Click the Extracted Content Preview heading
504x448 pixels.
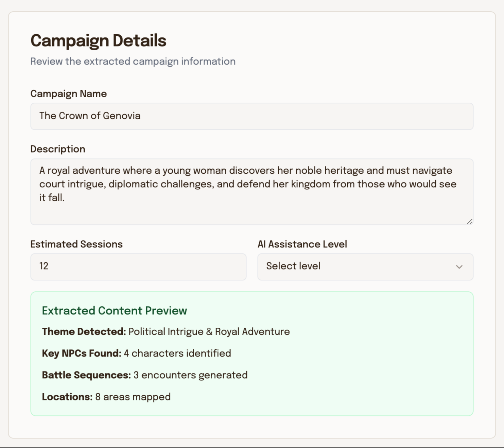coord(114,311)
